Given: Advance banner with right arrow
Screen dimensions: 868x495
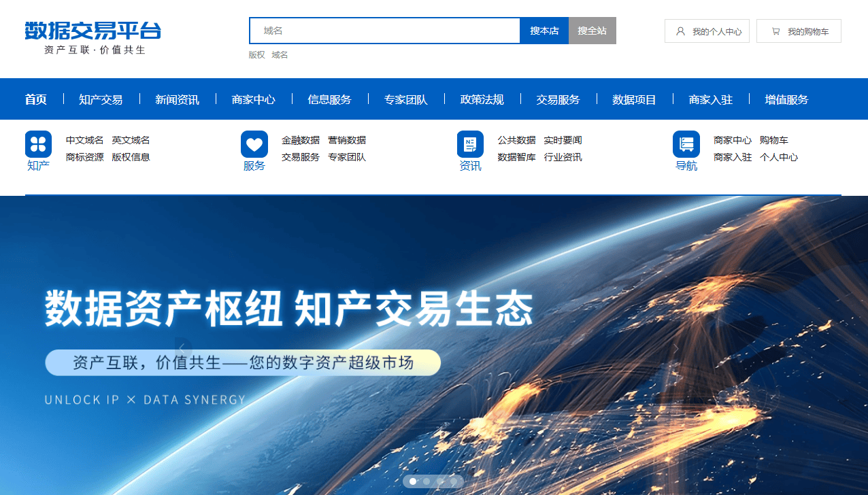Looking at the screenshot, I should coord(675,347).
